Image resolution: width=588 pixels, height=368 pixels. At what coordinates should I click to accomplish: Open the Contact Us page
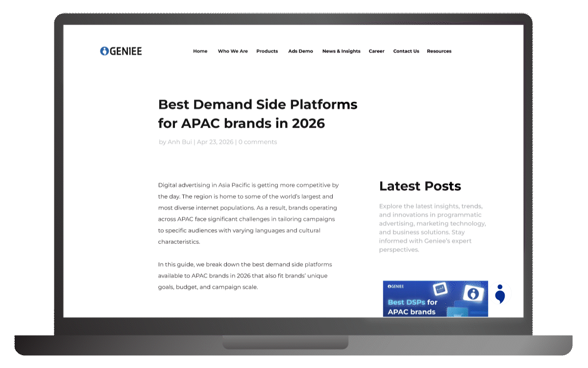(x=406, y=51)
